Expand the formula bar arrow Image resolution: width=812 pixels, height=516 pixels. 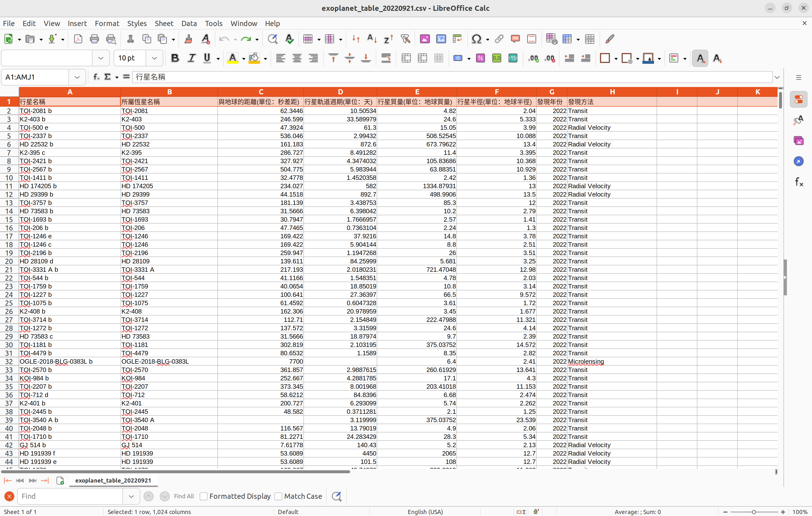click(777, 77)
